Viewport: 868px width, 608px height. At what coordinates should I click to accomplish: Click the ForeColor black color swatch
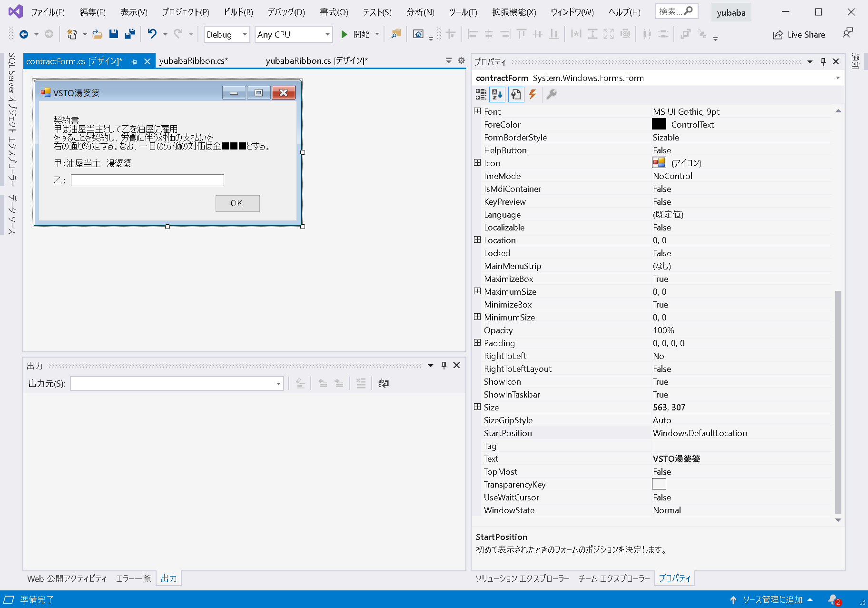pos(659,124)
